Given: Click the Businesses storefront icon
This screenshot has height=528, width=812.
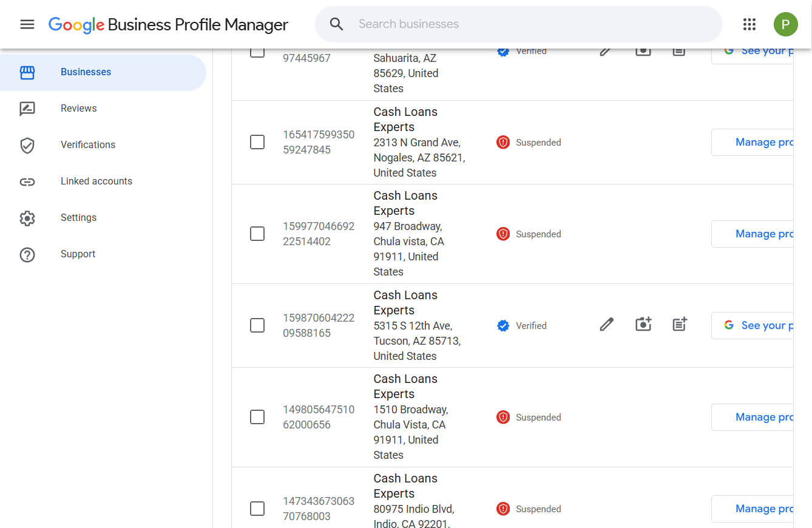Looking at the screenshot, I should 27,73.
